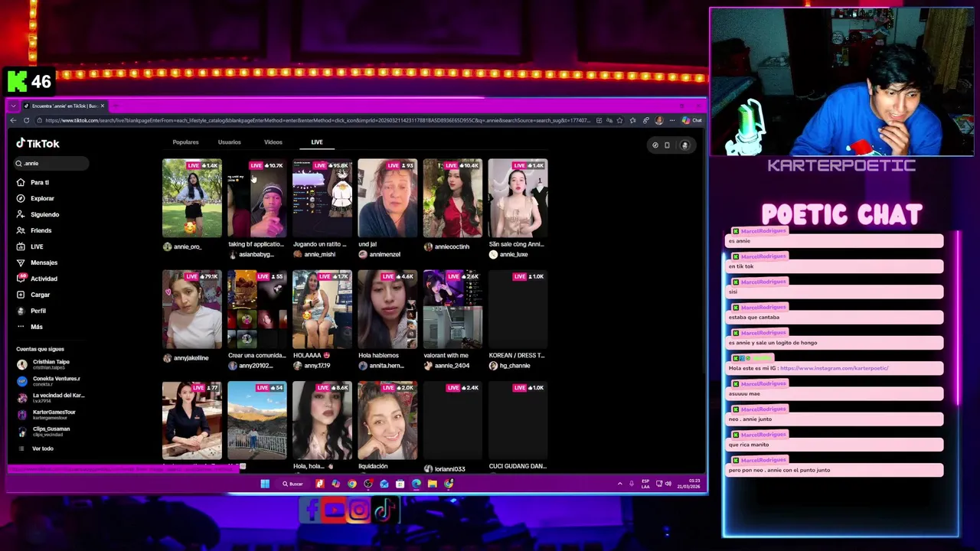
Task: Expand the browser tab list chevron
Action: [x=13, y=106]
